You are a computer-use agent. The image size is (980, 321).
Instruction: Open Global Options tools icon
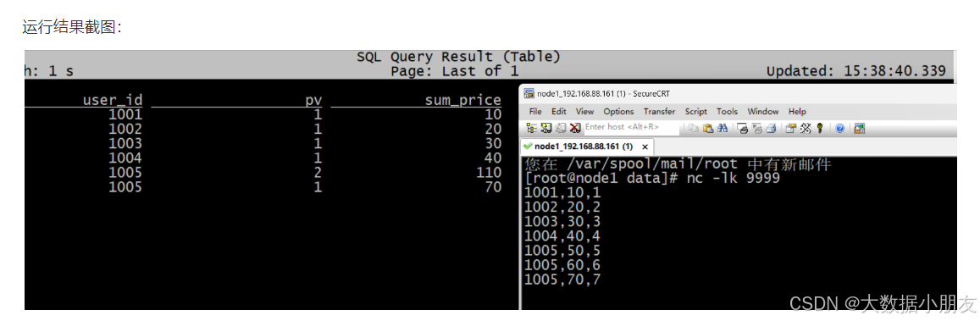tap(805, 128)
